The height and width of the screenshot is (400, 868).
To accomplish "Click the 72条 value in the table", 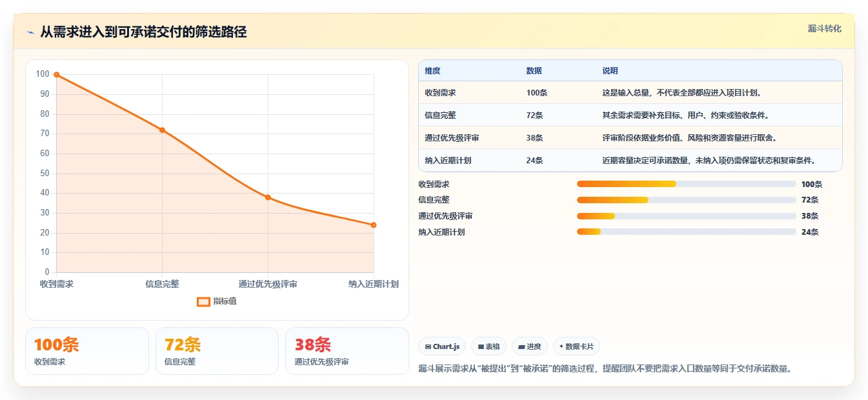I will [x=534, y=115].
